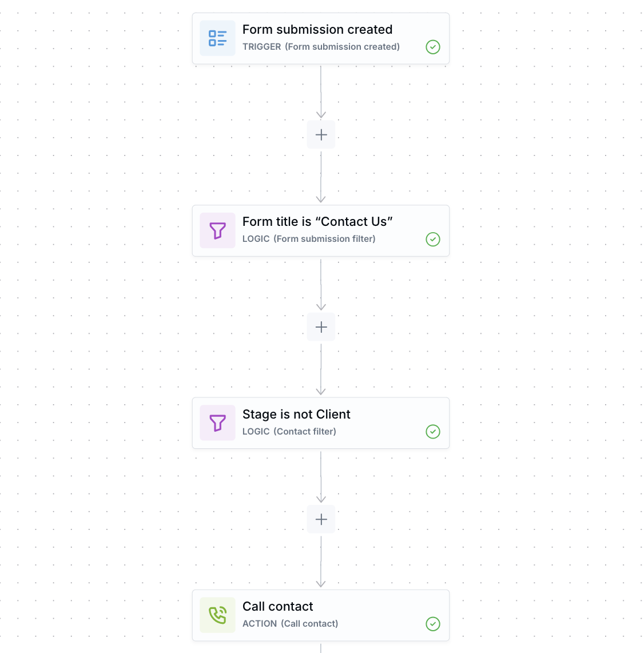Click the LOGIC Contact filter label

(x=289, y=431)
